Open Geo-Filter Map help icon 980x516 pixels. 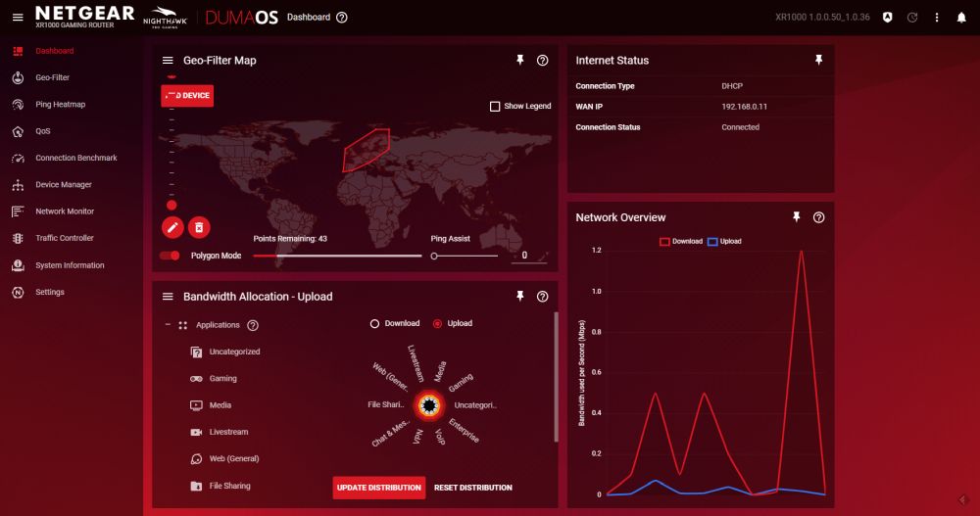(x=543, y=60)
